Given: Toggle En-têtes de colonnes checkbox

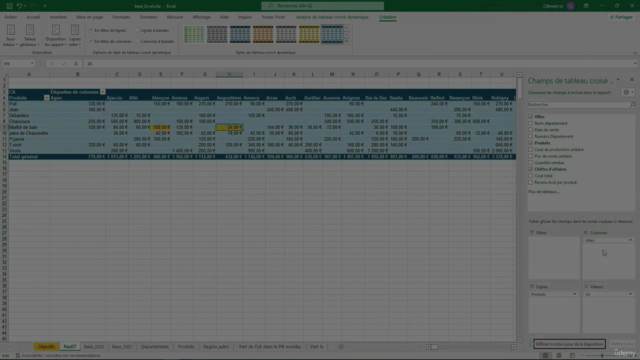Looking at the screenshot, I should tap(91, 41).
